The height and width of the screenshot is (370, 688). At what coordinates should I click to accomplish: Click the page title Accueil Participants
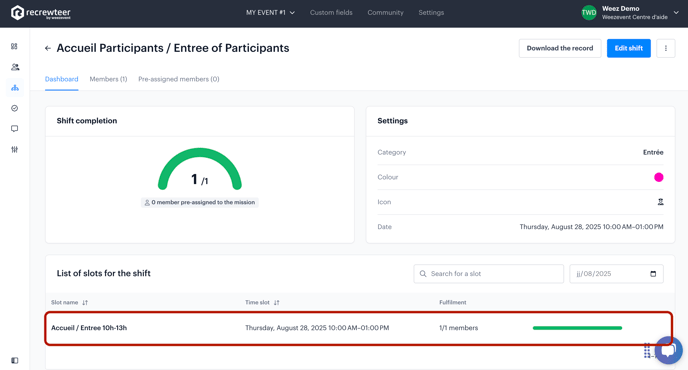[x=173, y=48]
